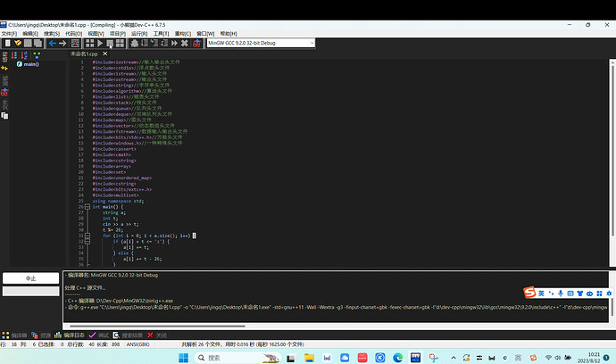Screen dimensions: 616x364
Task: Open the 窗口[W] menu
Action: click(x=205, y=34)
